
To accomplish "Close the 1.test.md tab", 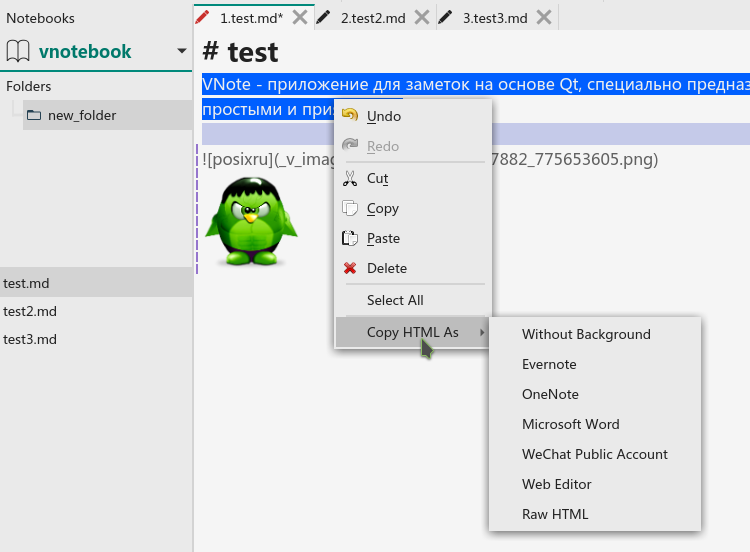I will click(x=300, y=18).
